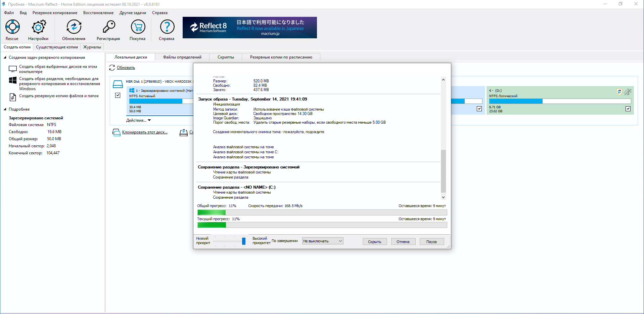The image size is (644, 314).
Task: Select Резервные копии по расписанию tab
Action: tap(281, 57)
